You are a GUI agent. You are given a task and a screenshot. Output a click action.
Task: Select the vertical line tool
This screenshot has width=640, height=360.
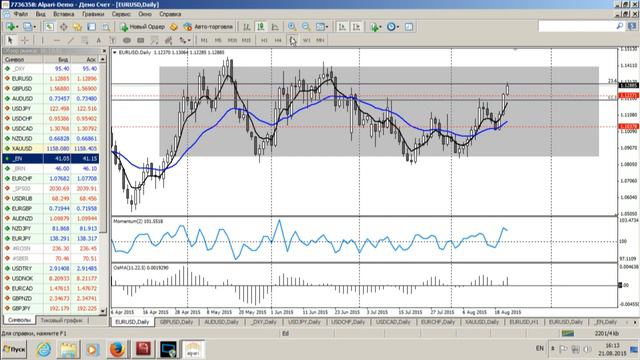tap(42, 40)
